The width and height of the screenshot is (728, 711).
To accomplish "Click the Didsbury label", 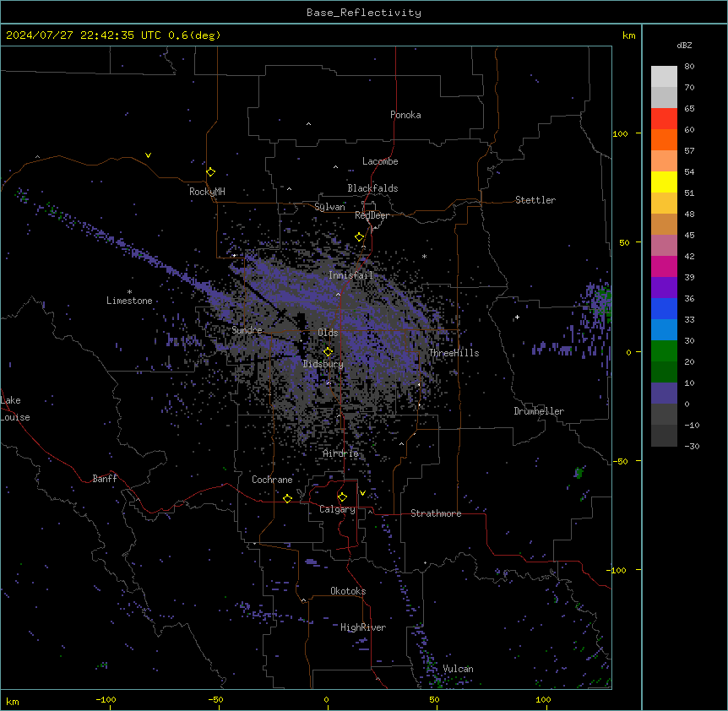I will point(323,364).
